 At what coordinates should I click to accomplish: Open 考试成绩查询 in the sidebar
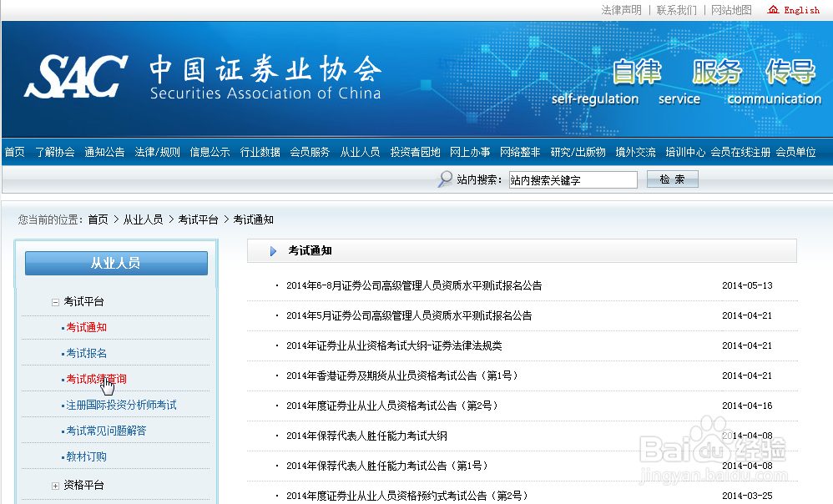(x=94, y=379)
